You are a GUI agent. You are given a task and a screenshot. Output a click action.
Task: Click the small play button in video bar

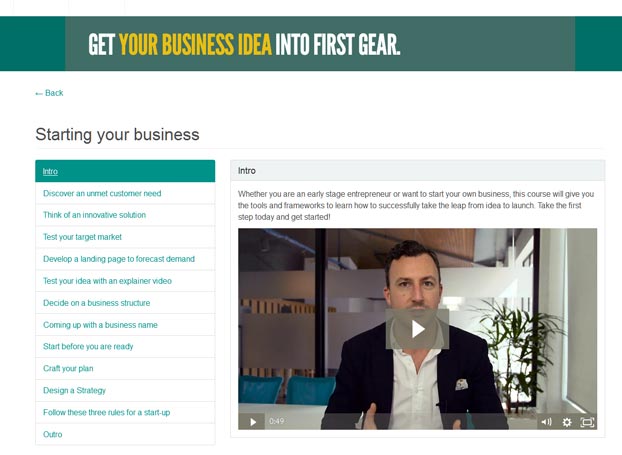(x=253, y=422)
